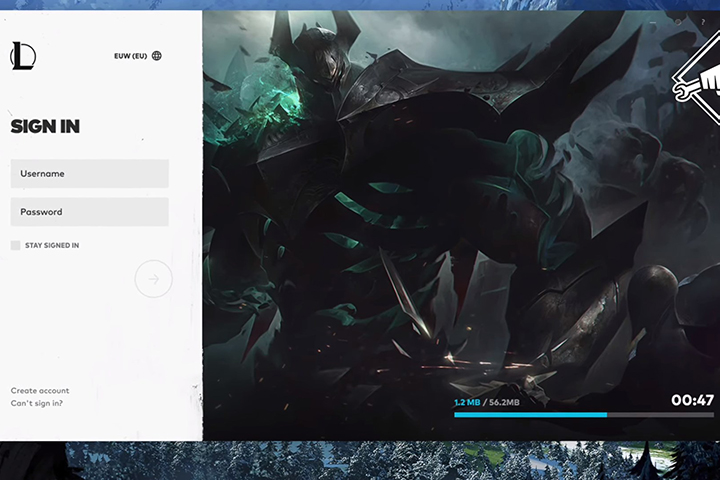This screenshot has height=480, width=720.
Task: Click the SIGN IN heading
Action: pyautogui.click(x=45, y=127)
